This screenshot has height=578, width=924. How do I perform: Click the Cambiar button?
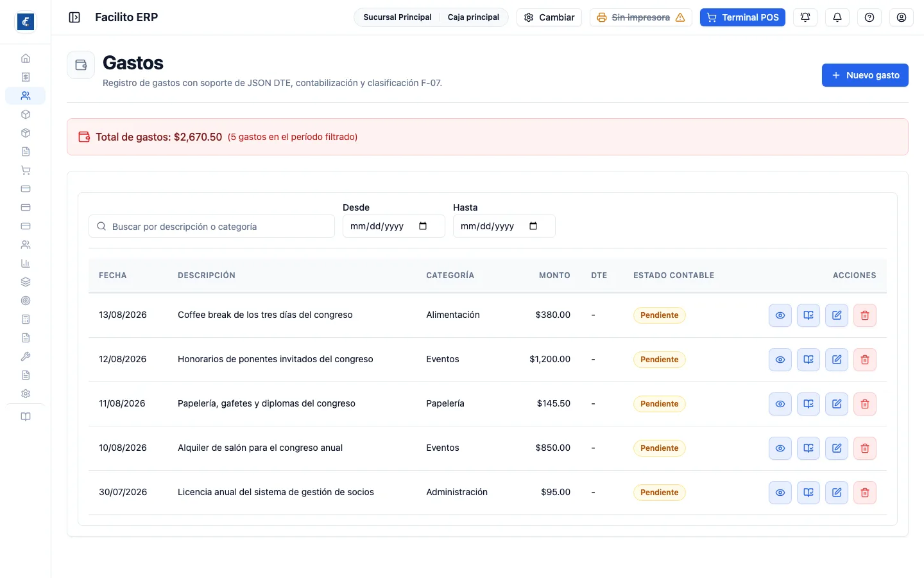[549, 17]
